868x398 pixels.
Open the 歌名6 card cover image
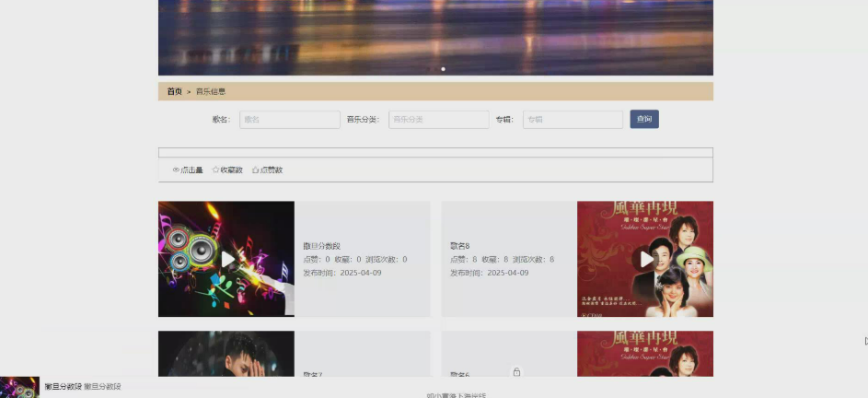coord(645,354)
